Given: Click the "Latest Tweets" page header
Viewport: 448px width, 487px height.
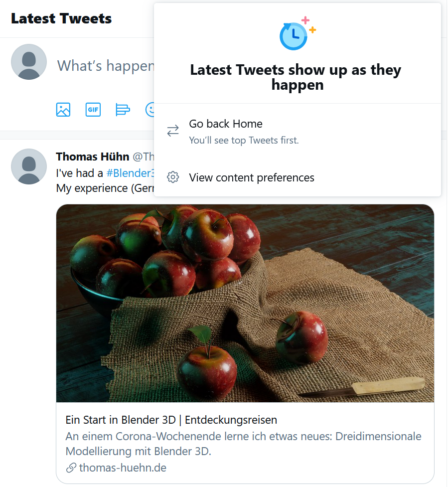Looking at the screenshot, I should point(61,18).
